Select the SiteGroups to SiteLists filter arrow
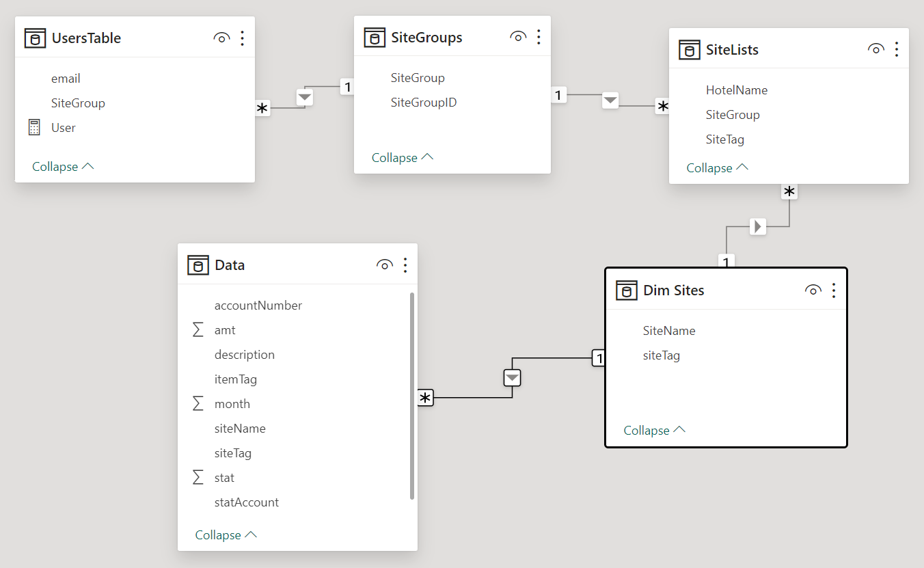Viewport: 924px width, 568px height. [610, 101]
